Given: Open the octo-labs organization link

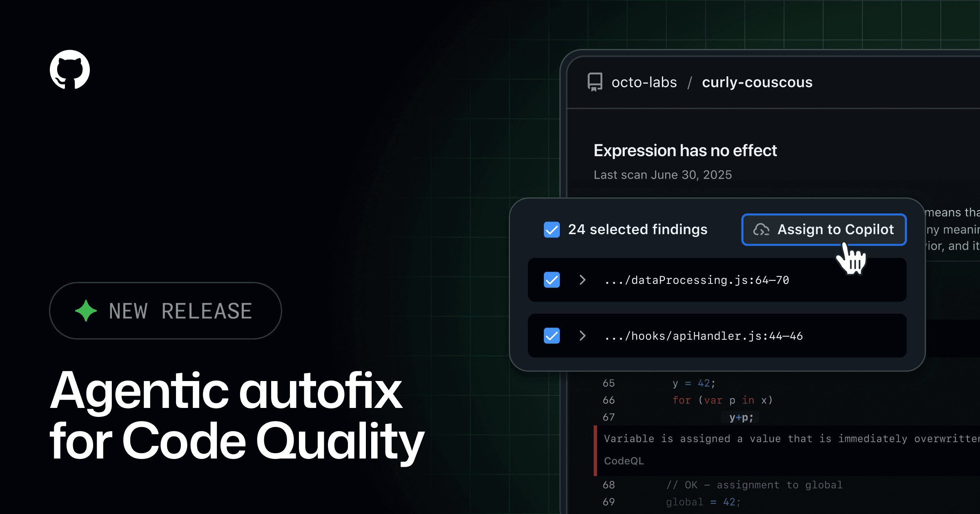Looking at the screenshot, I should click(644, 82).
